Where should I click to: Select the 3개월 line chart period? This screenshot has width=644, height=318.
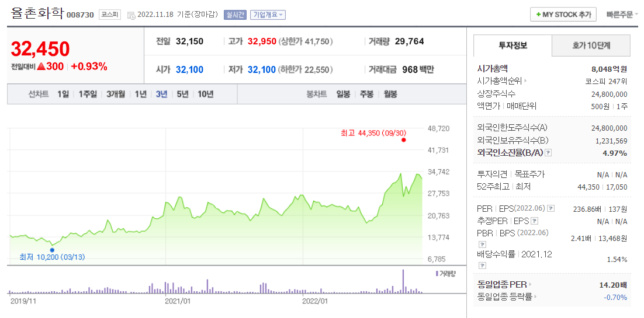click(x=116, y=95)
